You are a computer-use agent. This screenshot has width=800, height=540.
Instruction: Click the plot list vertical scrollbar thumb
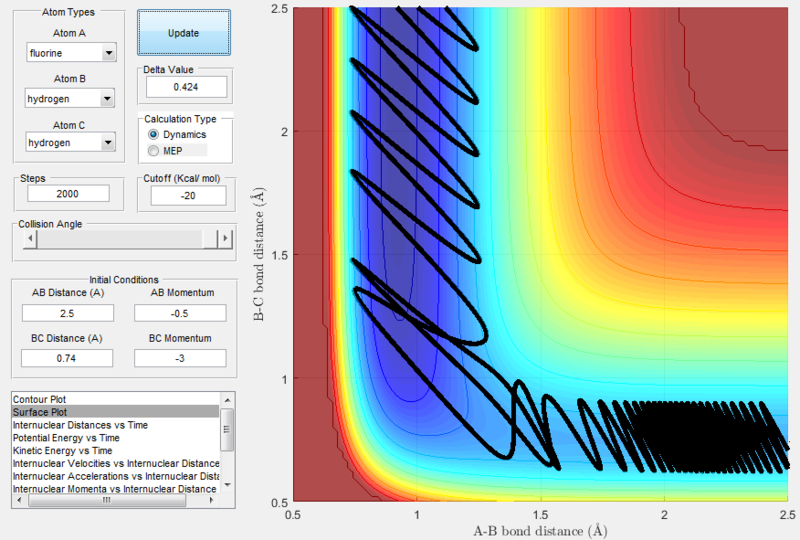pyautogui.click(x=227, y=429)
